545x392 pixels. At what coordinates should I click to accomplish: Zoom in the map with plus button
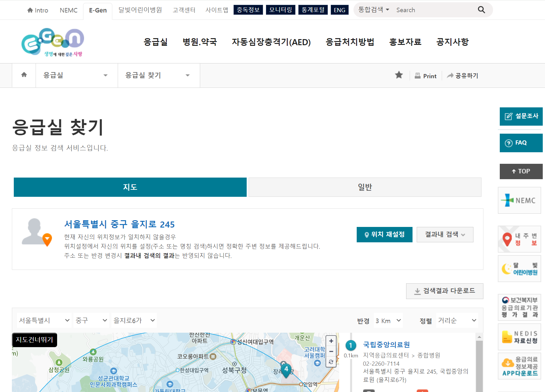tap(331, 341)
